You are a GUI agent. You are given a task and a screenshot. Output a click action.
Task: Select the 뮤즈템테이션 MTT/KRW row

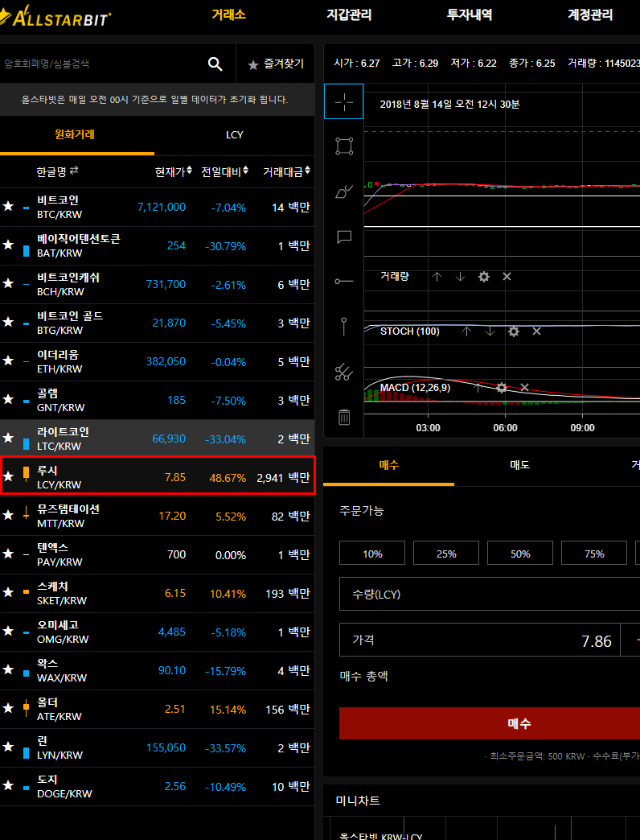click(x=158, y=516)
